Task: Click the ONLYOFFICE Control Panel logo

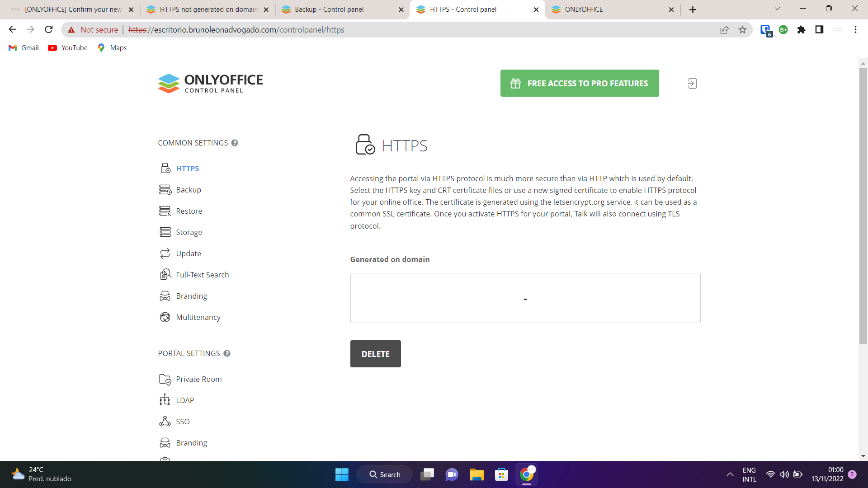Action: point(211,84)
